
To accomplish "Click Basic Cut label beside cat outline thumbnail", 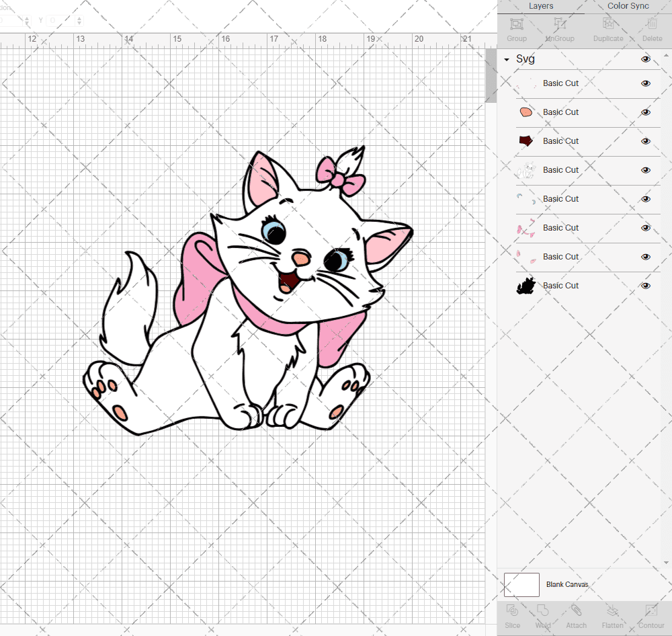I will tap(560, 170).
